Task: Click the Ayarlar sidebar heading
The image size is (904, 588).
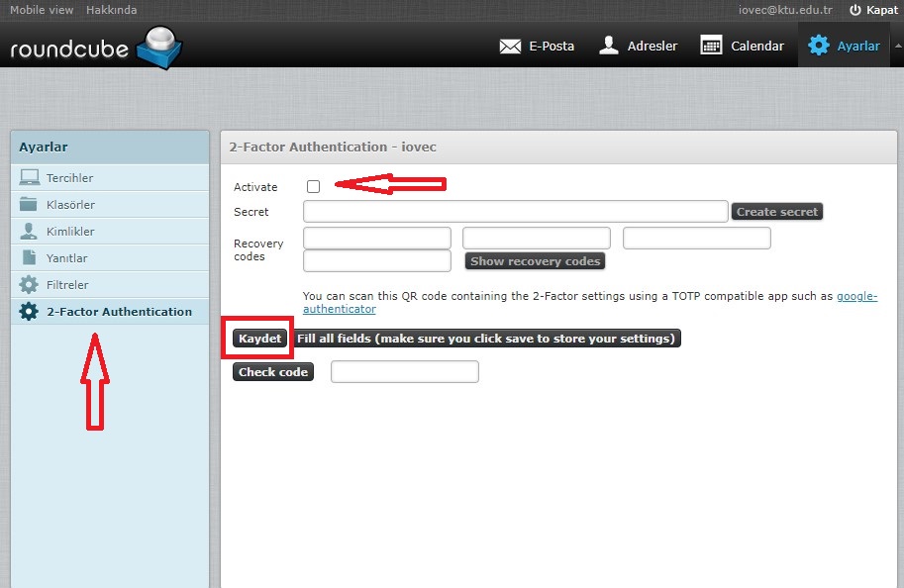Action: 44,147
